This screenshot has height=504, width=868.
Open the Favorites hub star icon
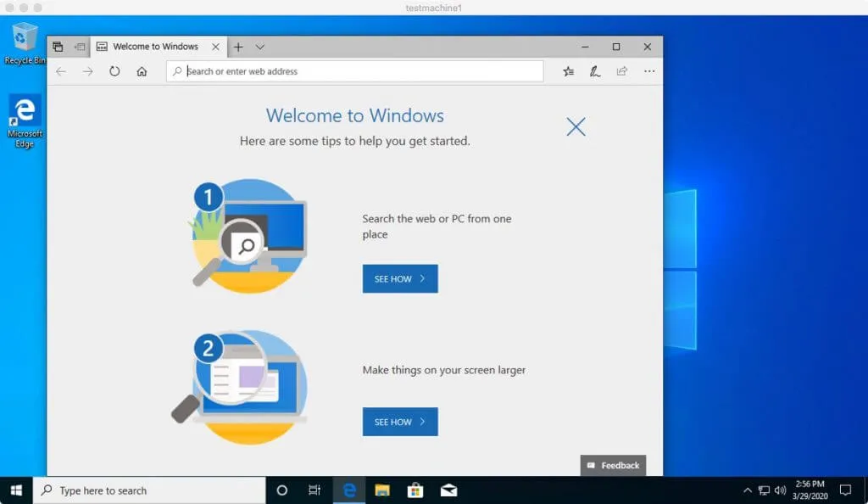[x=569, y=71]
